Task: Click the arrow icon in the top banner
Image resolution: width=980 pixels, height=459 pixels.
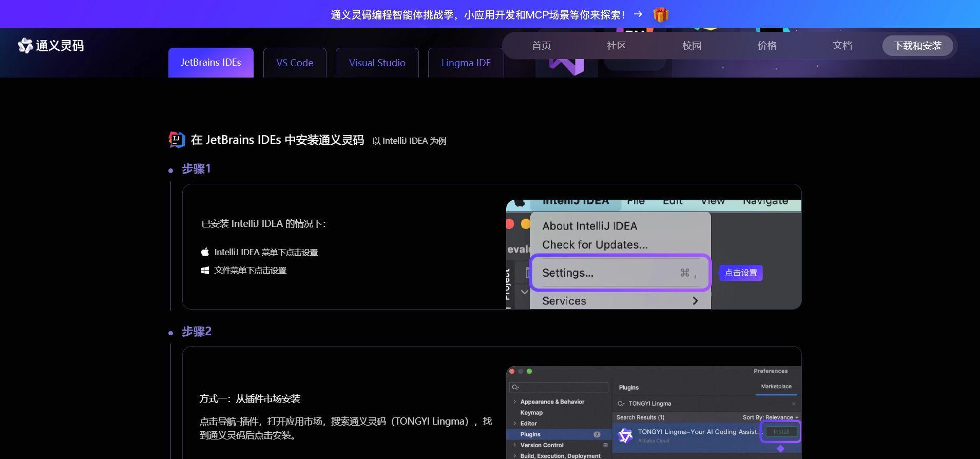Action: click(x=638, y=14)
